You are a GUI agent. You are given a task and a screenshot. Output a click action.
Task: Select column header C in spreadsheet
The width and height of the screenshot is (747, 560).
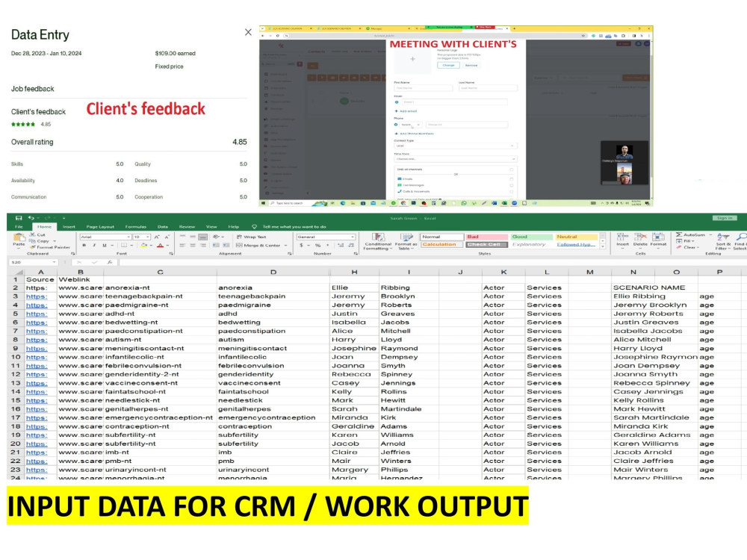tap(160, 272)
